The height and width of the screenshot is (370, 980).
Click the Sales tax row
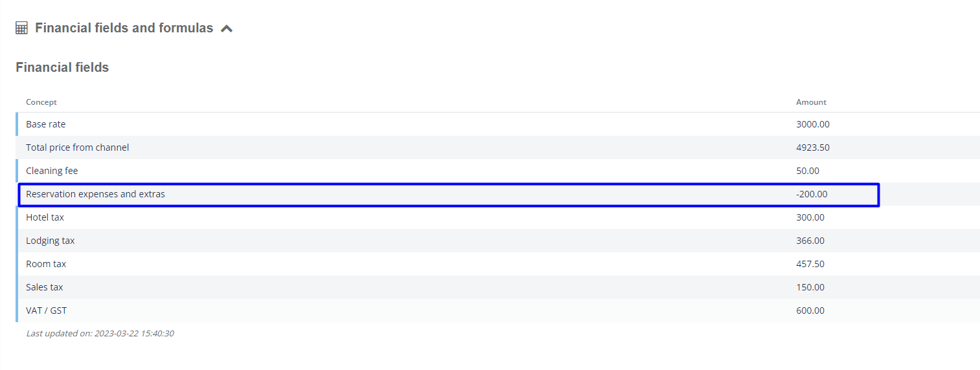click(x=497, y=287)
